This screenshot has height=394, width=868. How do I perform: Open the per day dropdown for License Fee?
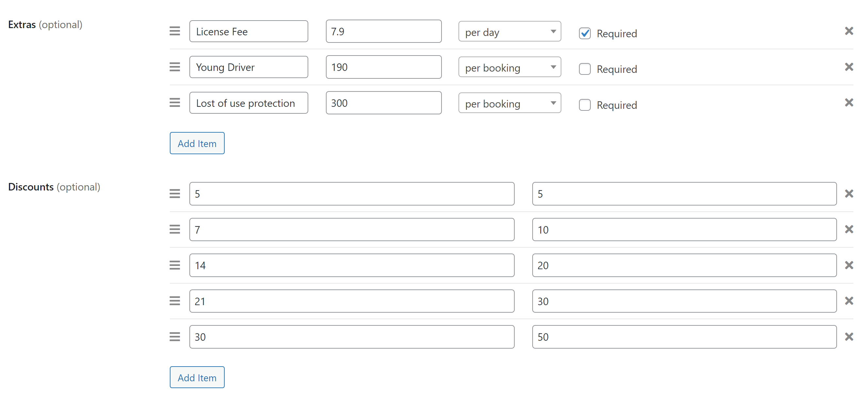tap(509, 31)
